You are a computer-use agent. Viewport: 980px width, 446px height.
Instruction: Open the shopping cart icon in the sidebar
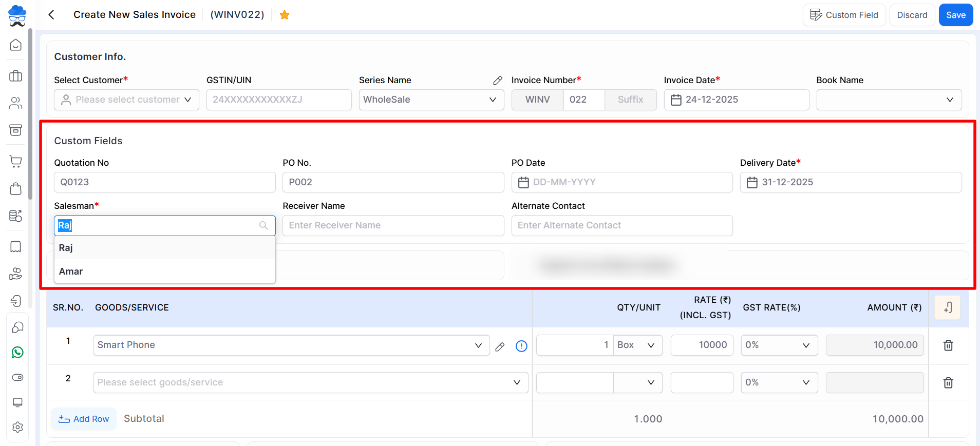16,162
